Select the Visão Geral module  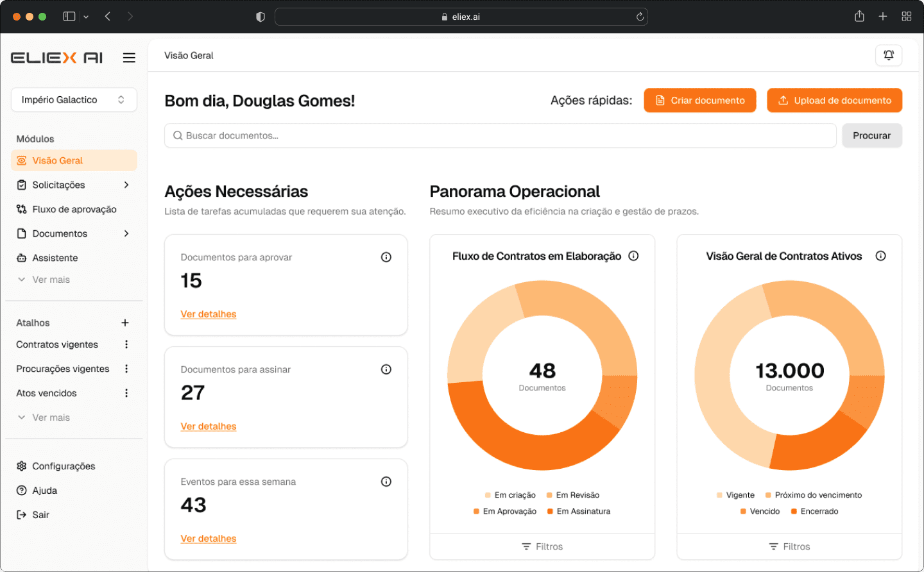coord(57,160)
